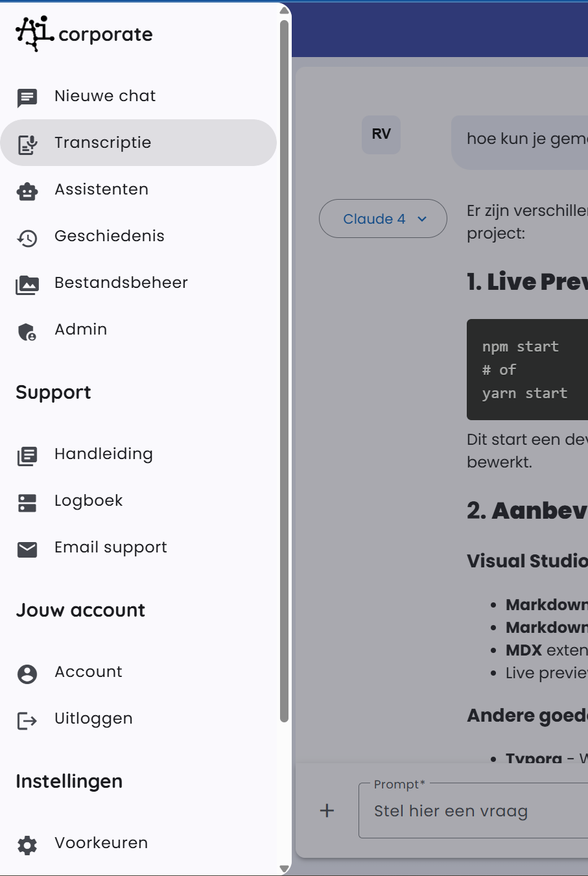Click the sidebar scrollbar up arrow

[284, 10]
